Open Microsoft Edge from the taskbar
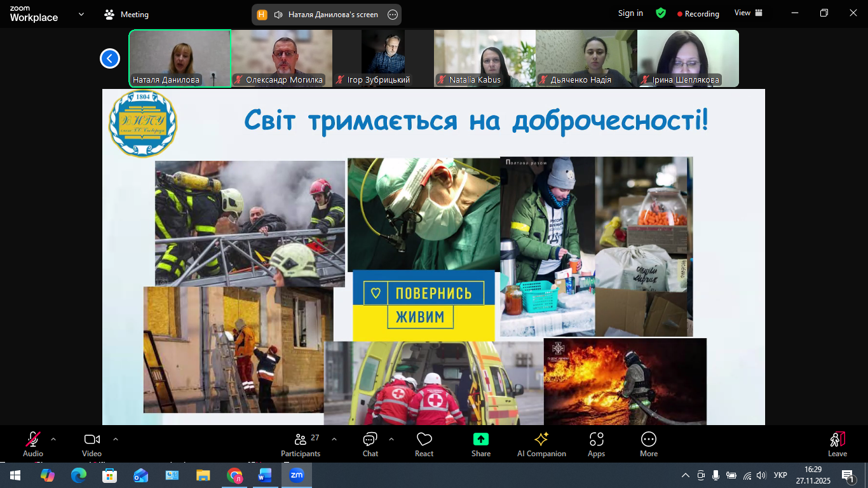Screen dimensions: 868x488 79,475
